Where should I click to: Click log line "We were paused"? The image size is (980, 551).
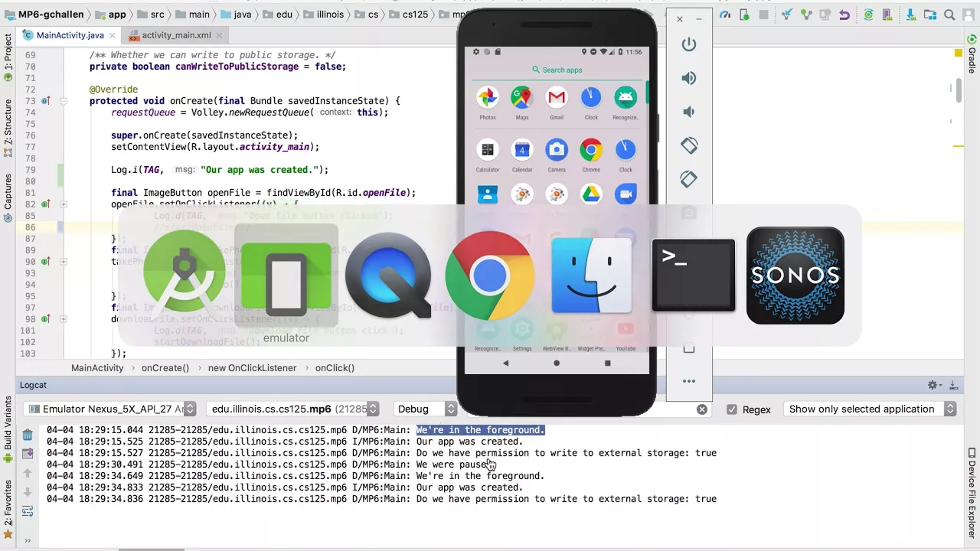tap(453, 465)
